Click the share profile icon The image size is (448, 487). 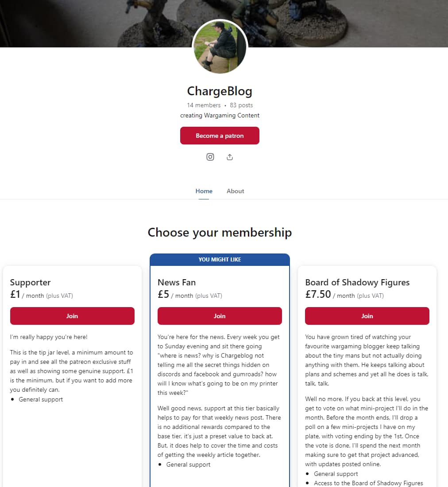tap(230, 157)
